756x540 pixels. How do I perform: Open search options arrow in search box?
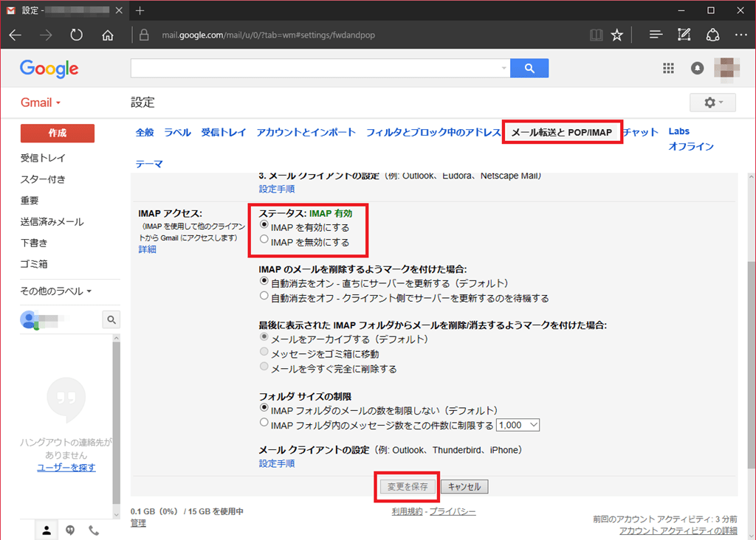coord(504,69)
